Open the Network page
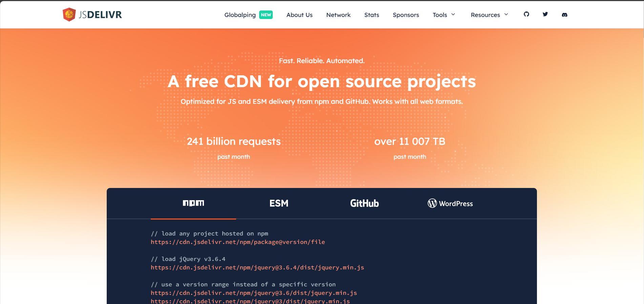Image resolution: width=644 pixels, height=304 pixels. [x=338, y=15]
